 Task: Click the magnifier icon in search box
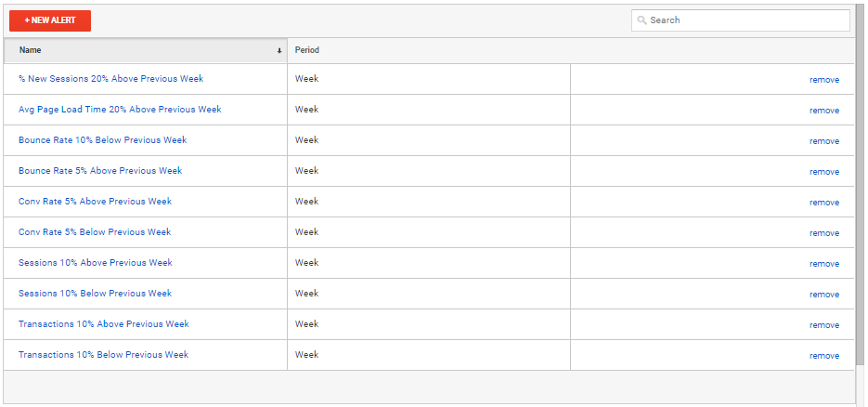click(641, 20)
